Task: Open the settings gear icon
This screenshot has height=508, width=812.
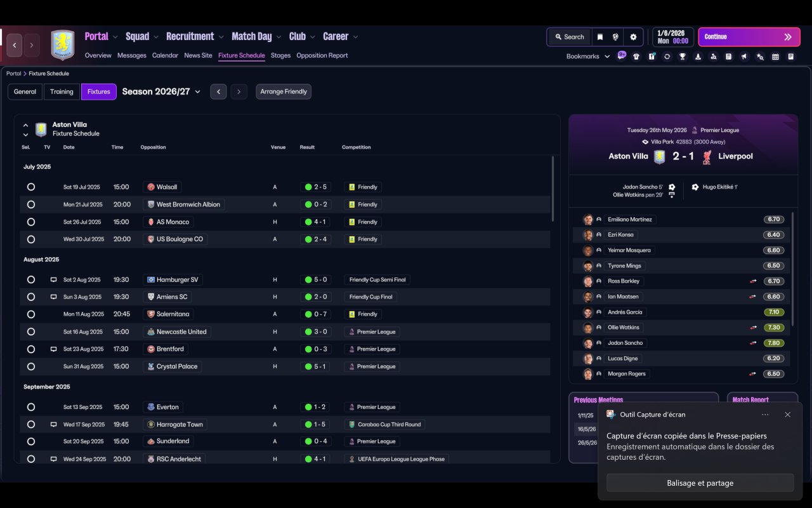Action: tap(633, 37)
